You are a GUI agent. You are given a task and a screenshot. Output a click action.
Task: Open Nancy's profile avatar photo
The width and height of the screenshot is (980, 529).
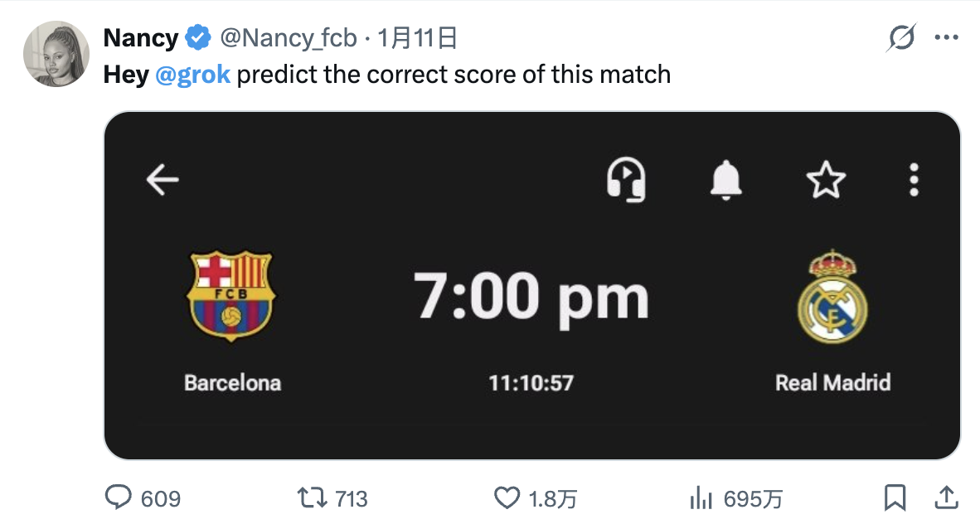55,55
